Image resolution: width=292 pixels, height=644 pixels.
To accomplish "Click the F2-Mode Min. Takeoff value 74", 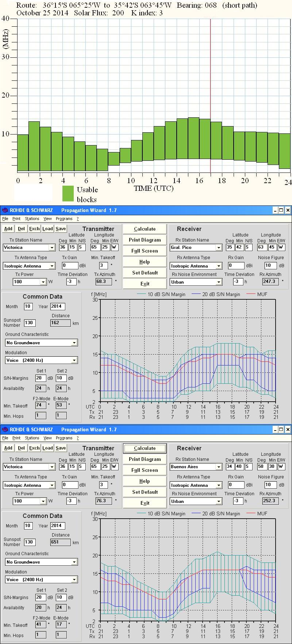I will [x=41, y=405].
